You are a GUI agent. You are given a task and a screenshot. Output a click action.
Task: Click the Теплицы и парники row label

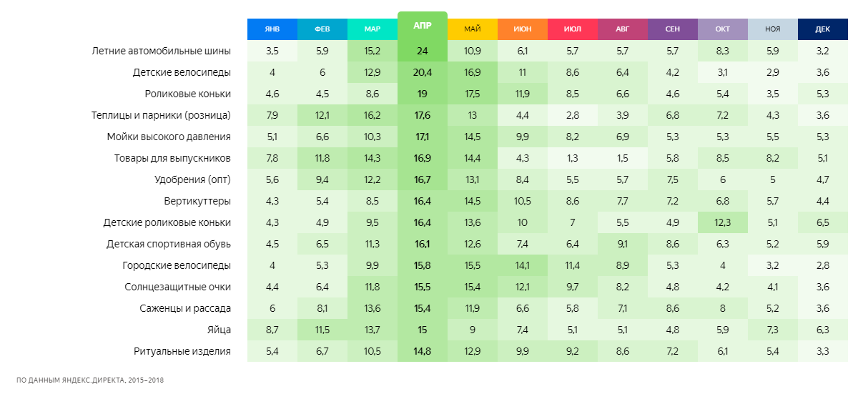tap(161, 116)
